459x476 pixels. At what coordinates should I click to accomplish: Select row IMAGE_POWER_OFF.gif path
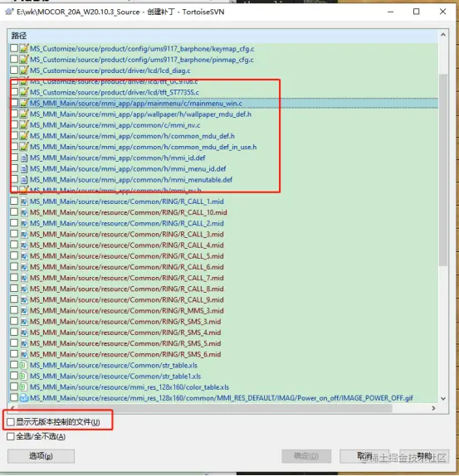[222, 398]
